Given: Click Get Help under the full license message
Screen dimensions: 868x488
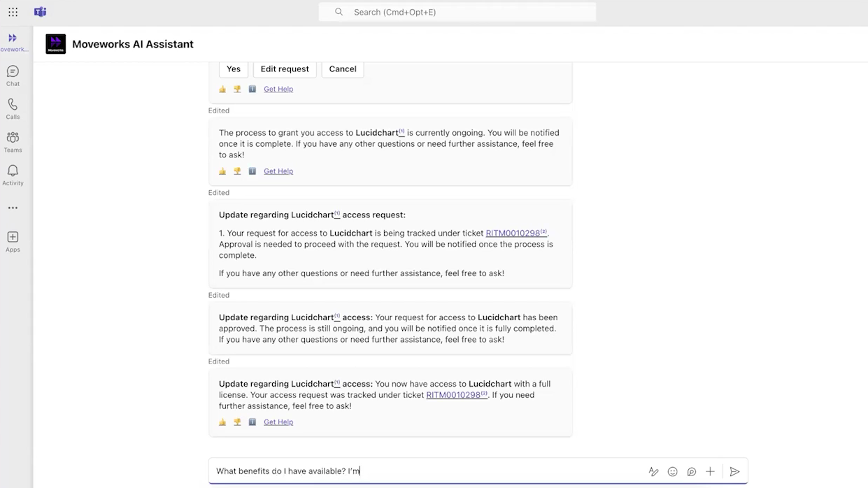Looking at the screenshot, I should point(278,422).
